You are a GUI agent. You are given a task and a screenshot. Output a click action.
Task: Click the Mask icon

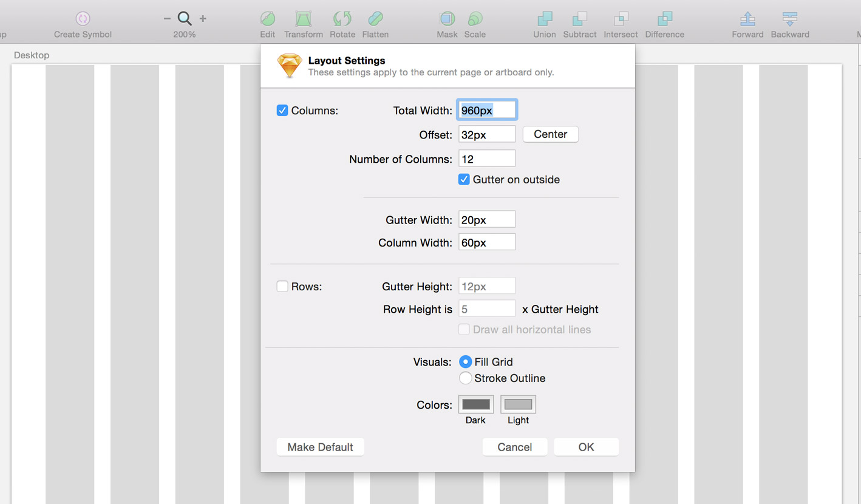(x=447, y=18)
